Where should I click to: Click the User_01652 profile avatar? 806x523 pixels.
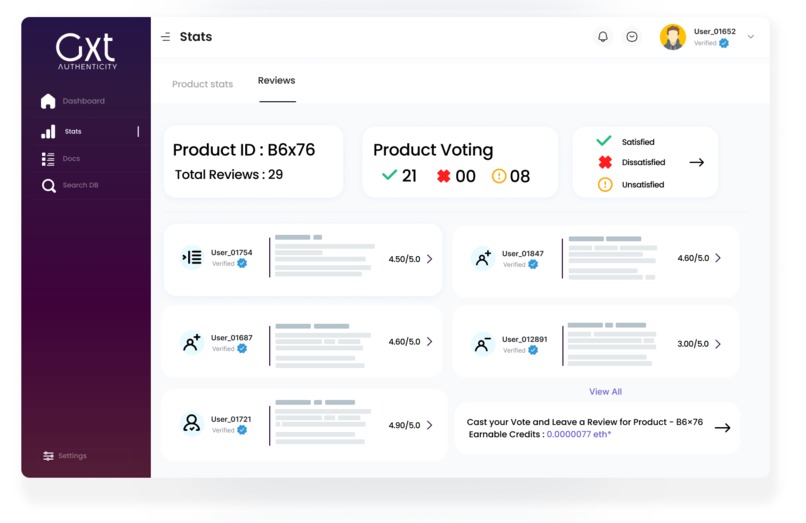pos(672,37)
